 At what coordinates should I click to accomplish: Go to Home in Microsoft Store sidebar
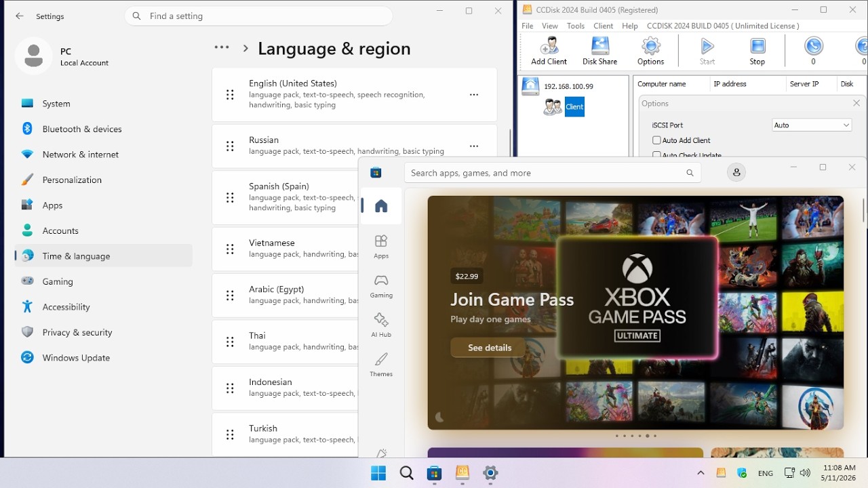click(x=381, y=206)
